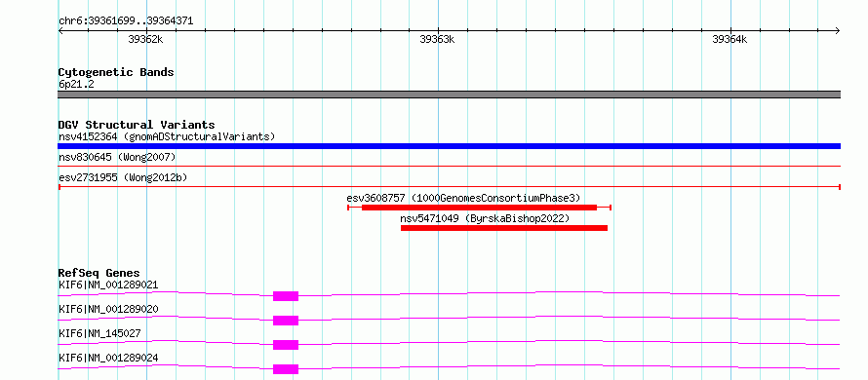Select the KIF6|NM_145027 transcript label

pos(99,333)
